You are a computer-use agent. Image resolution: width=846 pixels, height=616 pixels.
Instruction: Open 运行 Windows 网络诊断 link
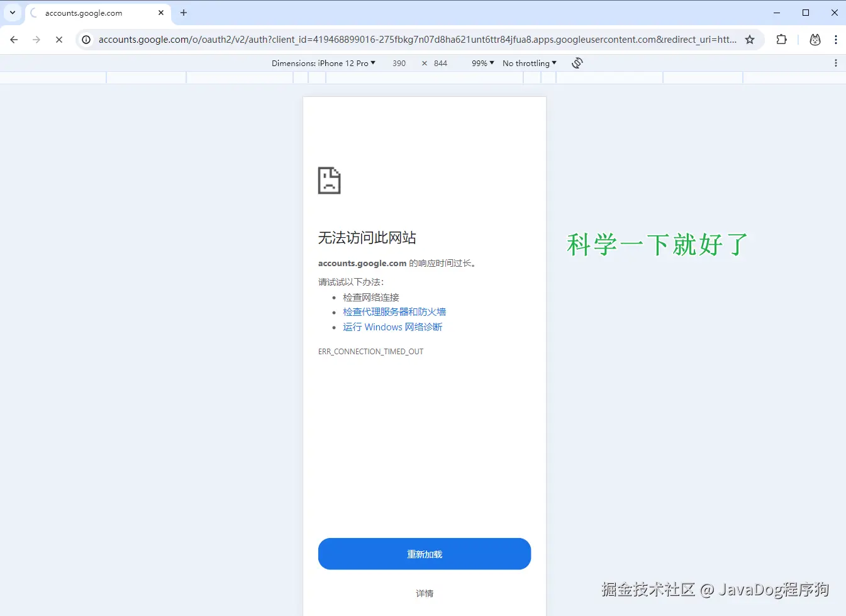click(392, 327)
